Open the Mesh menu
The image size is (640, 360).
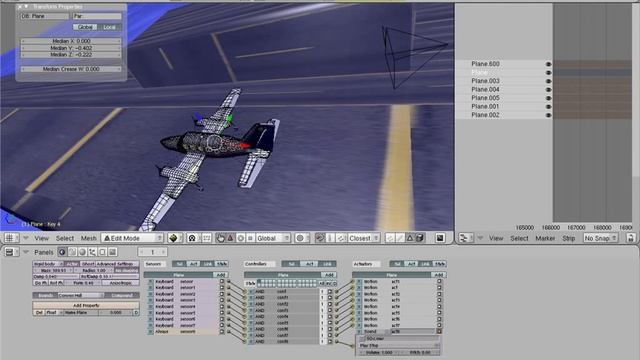[x=89, y=238]
